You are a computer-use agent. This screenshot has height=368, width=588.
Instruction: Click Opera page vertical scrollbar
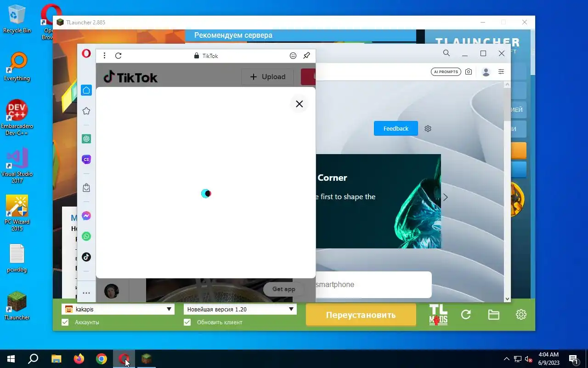[x=507, y=191]
